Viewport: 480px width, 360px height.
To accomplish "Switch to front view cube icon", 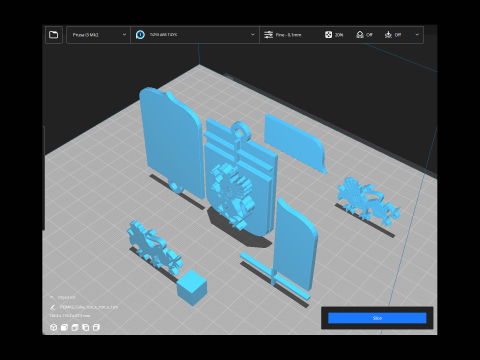I will click(x=64, y=327).
